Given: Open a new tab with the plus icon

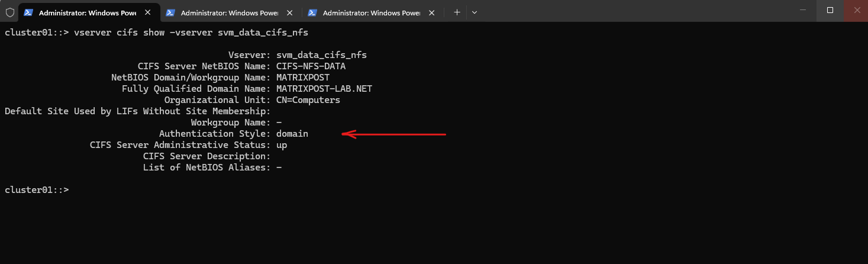Looking at the screenshot, I should pyautogui.click(x=457, y=12).
